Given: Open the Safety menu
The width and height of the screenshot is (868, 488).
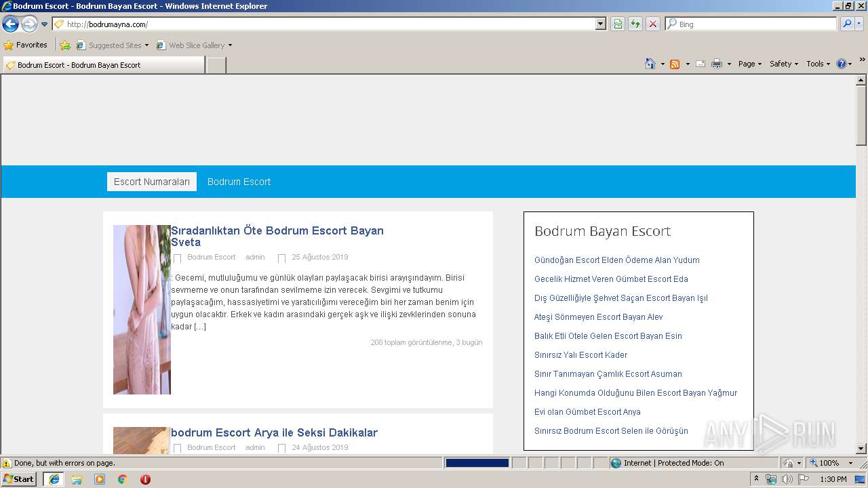Looking at the screenshot, I should (x=784, y=64).
